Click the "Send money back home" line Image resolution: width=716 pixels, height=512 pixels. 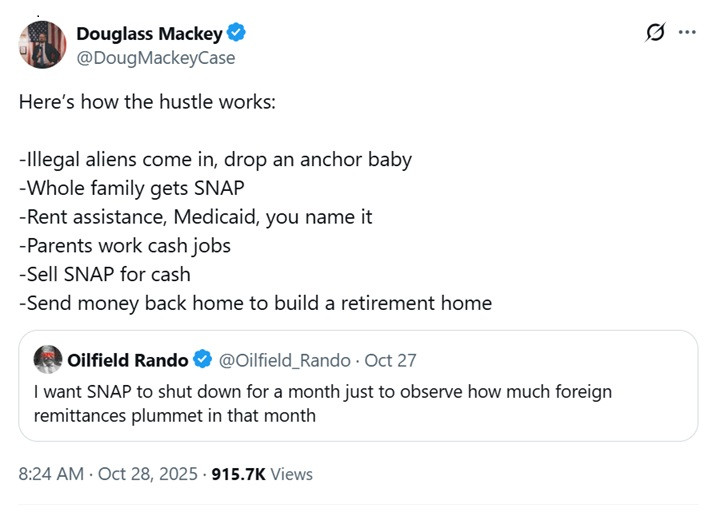255,303
